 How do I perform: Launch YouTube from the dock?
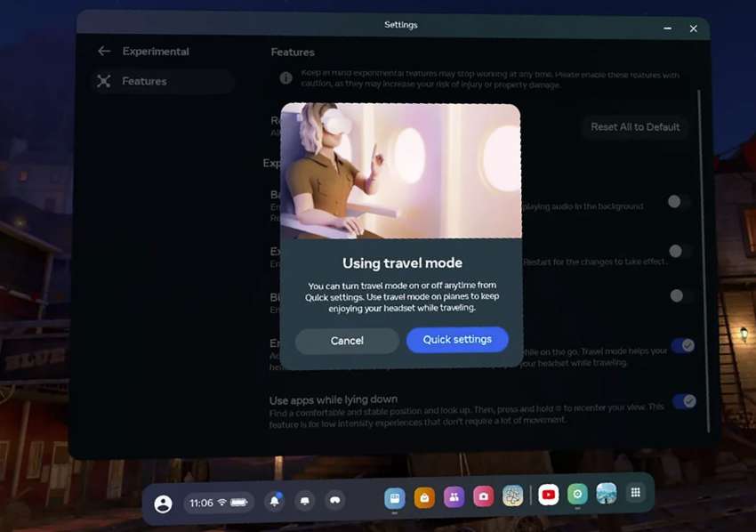[x=549, y=495]
